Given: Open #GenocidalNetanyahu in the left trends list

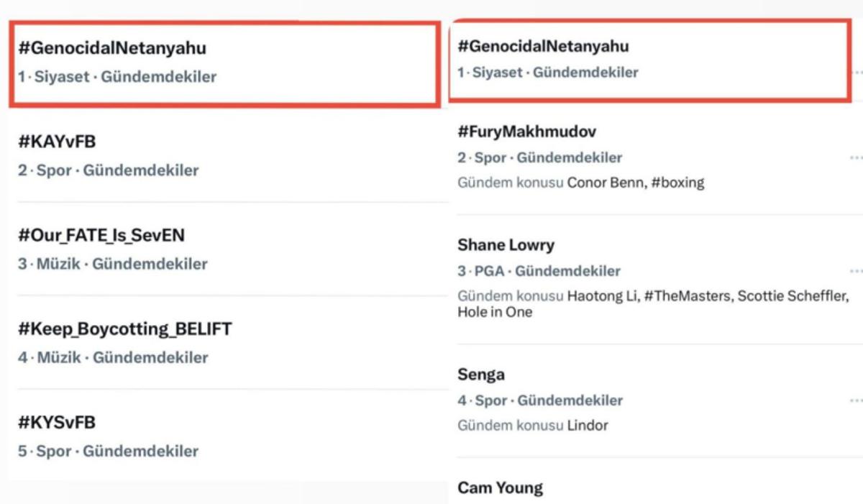Looking at the screenshot, I should pos(112,48).
